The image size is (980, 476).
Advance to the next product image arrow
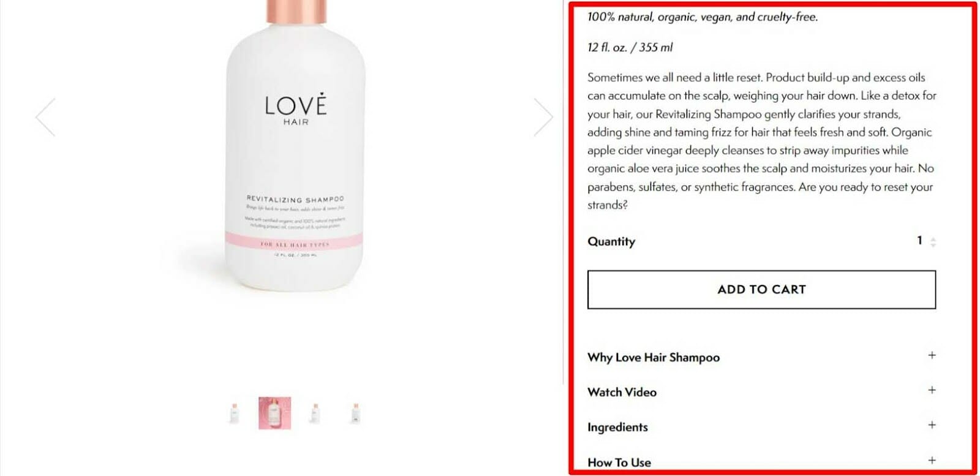[543, 117]
